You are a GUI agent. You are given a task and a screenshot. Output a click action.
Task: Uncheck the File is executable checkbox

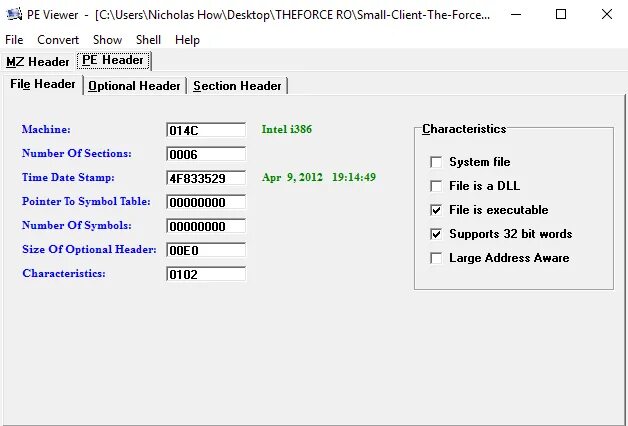click(x=436, y=210)
